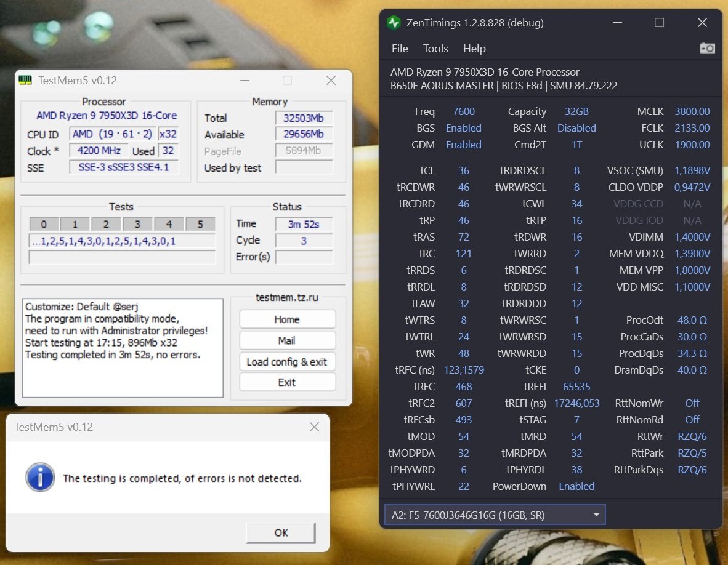
Task: Click the testmem.tz.ru link label
Action: click(287, 297)
